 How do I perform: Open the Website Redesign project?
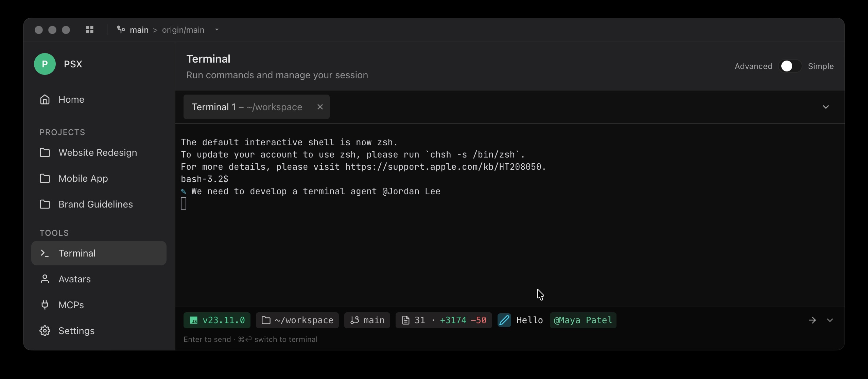pos(98,152)
